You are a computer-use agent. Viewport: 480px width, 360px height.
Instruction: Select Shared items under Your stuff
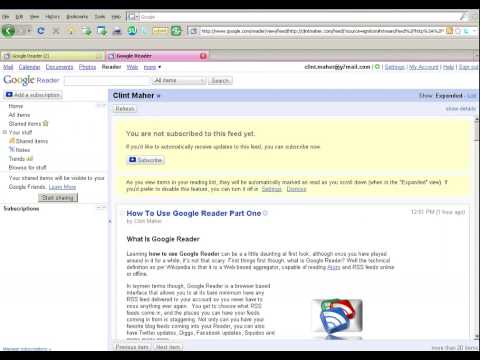click(x=32, y=141)
